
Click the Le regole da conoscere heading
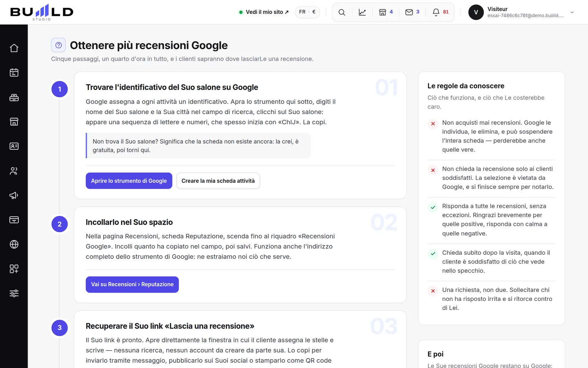pyautogui.click(x=466, y=86)
